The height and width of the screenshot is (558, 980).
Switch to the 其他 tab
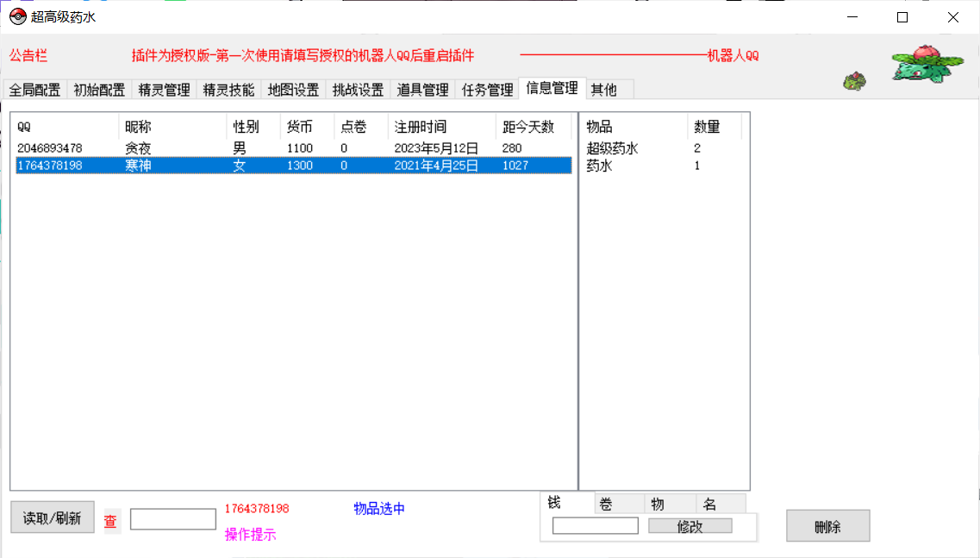[x=603, y=90]
